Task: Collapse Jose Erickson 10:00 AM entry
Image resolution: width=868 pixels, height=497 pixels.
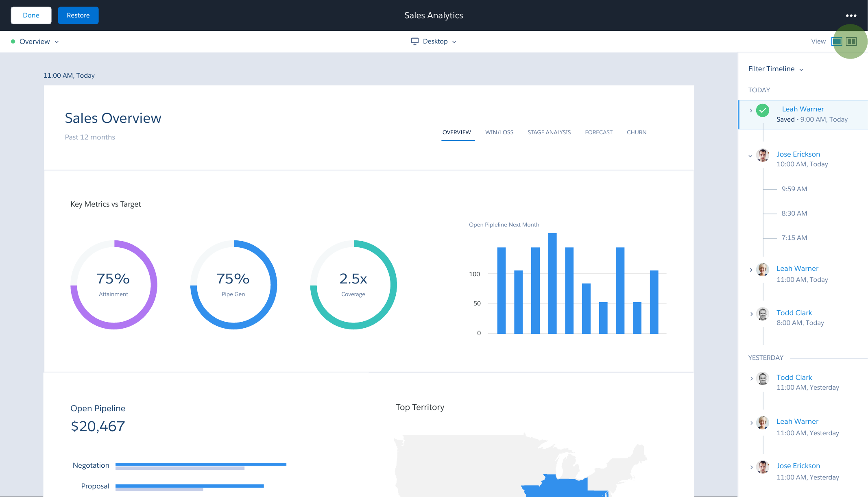Action: pyautogui.click(x=750, y=156)
